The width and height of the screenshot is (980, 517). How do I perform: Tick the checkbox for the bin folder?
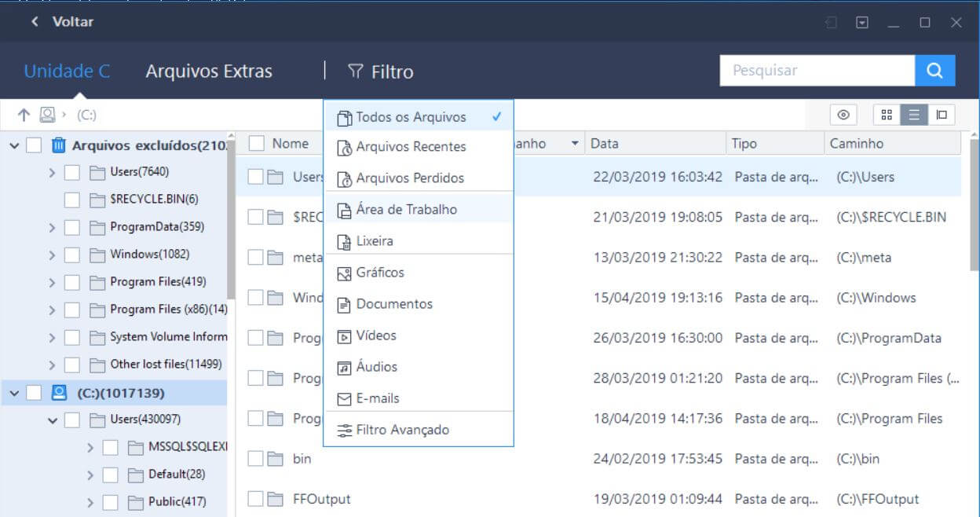[x=255, y=459]
